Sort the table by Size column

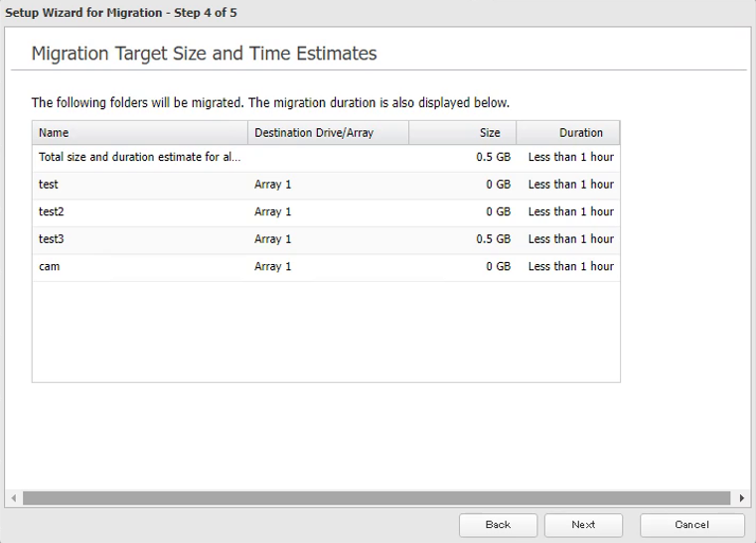(x=462, y=133)
